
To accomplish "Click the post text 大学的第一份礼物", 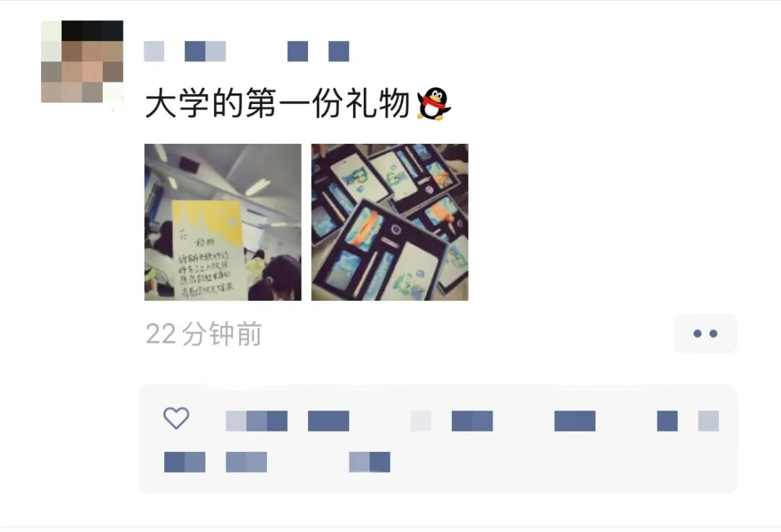I will pyautogui.click(x=277, y=103).
